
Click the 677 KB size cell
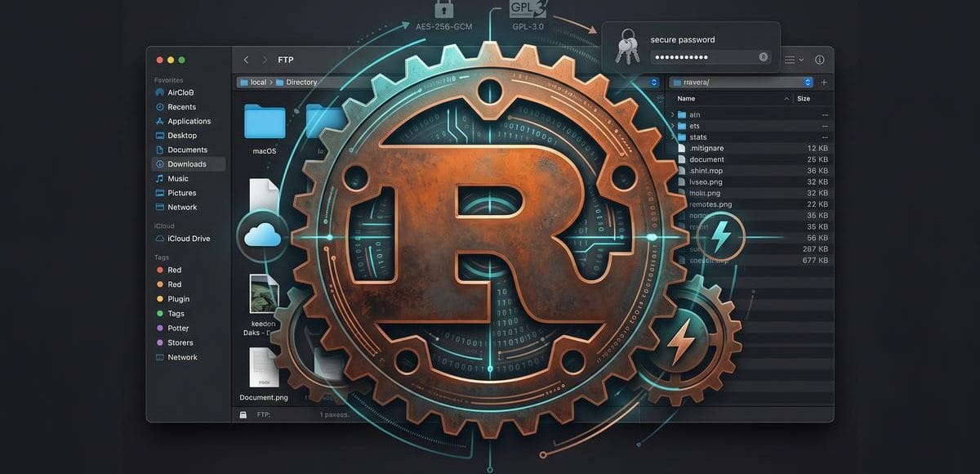816,260
